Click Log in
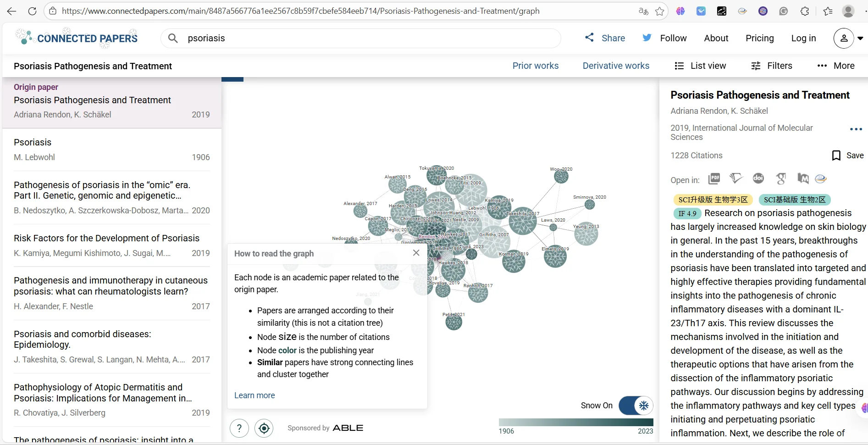Image resolution: width=868 pixels, height=445 pixels. (x=803, y=38)
